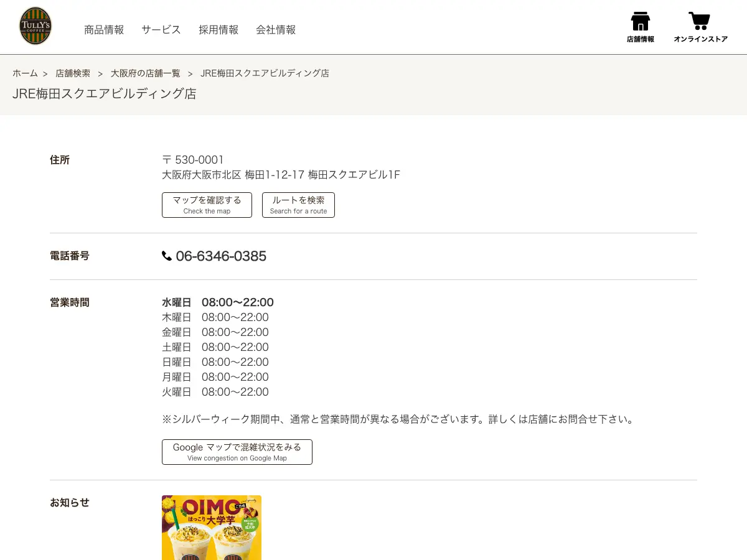Select the address 大阪府大阪市北区 梅田1-12-17
The image size is (747, 560).
pos(233,175)
